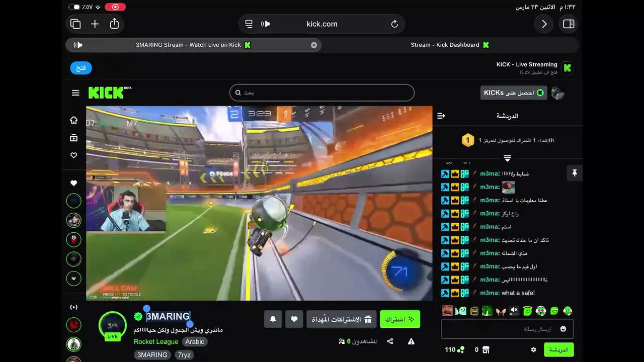Insert the praying hands emote
This screenshot has height=362, width=644.
(500, 311)
